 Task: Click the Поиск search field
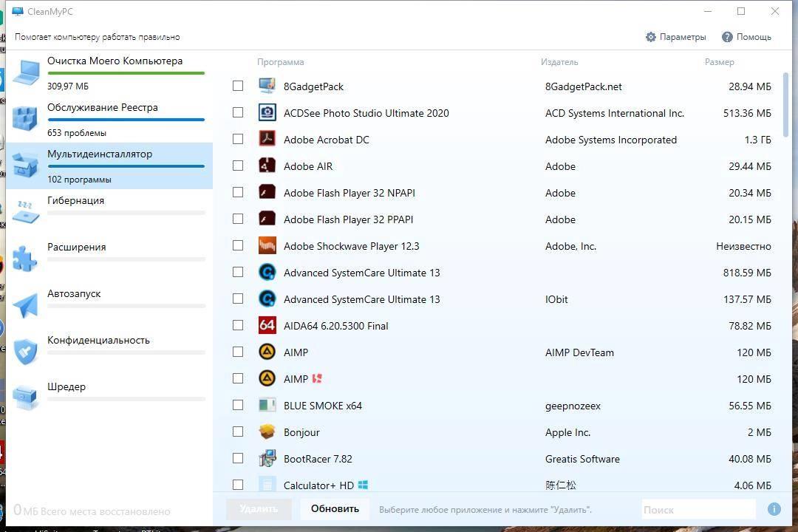698,510
